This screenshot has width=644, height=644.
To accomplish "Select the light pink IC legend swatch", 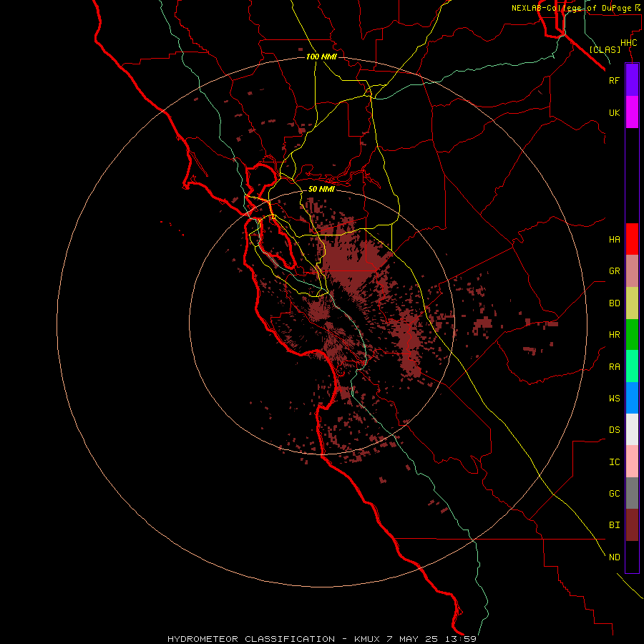I will [632, 462].
